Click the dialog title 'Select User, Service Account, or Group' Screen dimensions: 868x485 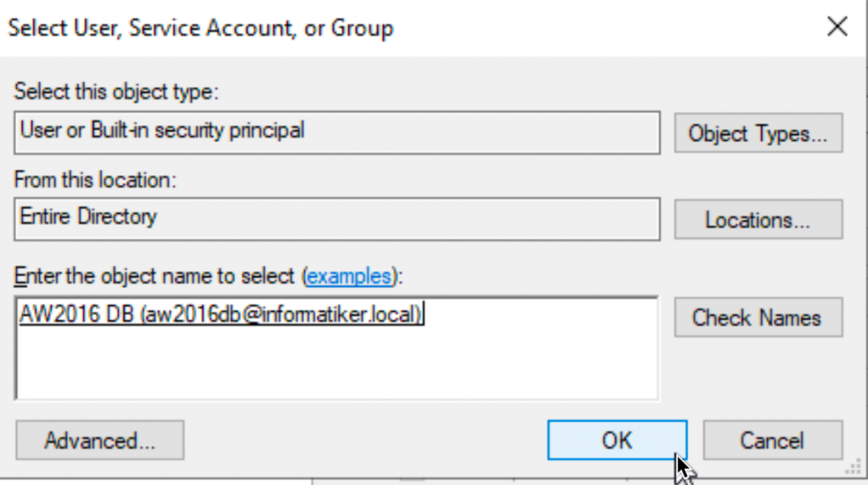click(x=200, y=28)
